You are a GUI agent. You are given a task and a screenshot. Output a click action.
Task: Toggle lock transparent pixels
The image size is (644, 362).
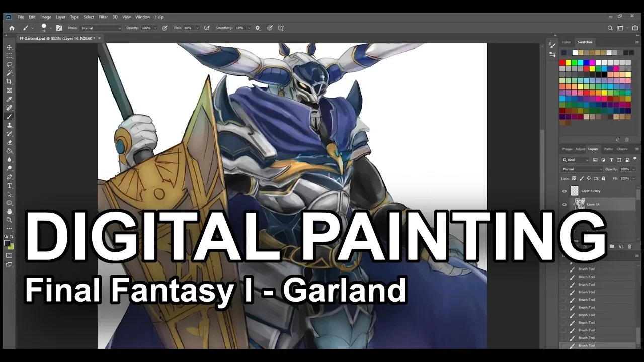(x=575, y=178)
